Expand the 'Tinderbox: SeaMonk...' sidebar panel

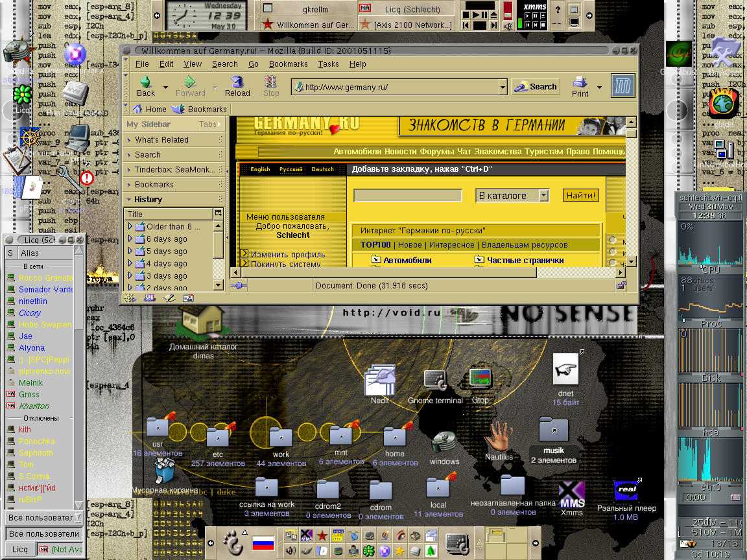tap(174, 170)
